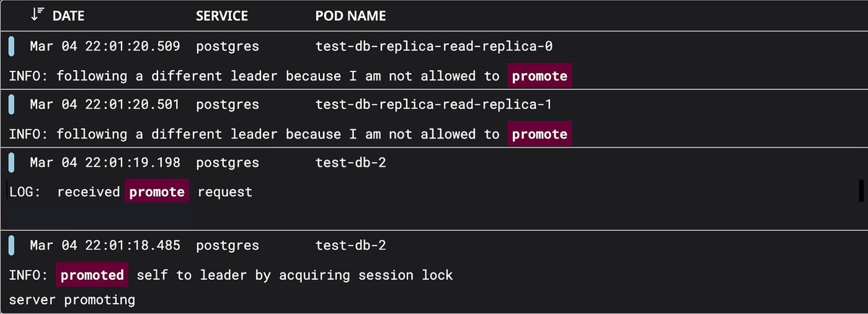
Task: Open the log entry dated Mar 04 22:01:20.509
Action: [105, 47]
